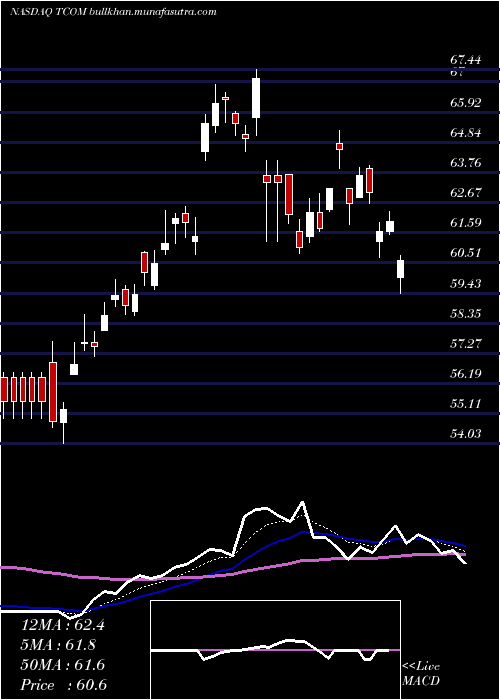
Task: Click the Price : 60.6 value
Action: (x=63, y=685)
